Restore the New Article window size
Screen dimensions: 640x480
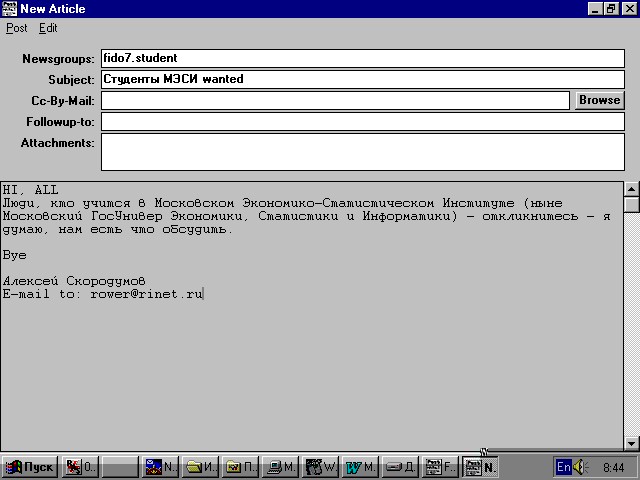(x=611, y=9)
